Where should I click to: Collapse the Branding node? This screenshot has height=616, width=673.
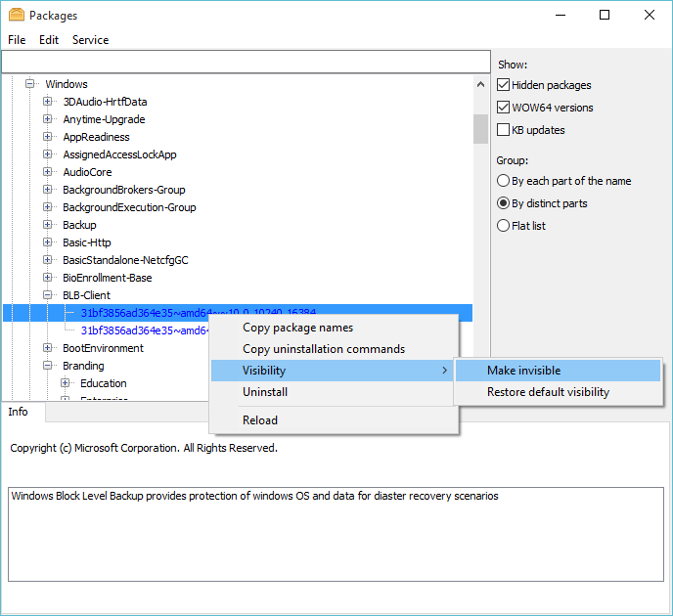pyautogui.click(x=47, y=365)
